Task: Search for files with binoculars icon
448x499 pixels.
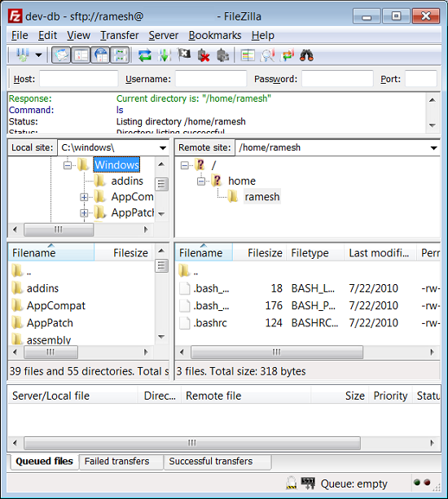Action: tap(306, 55)
